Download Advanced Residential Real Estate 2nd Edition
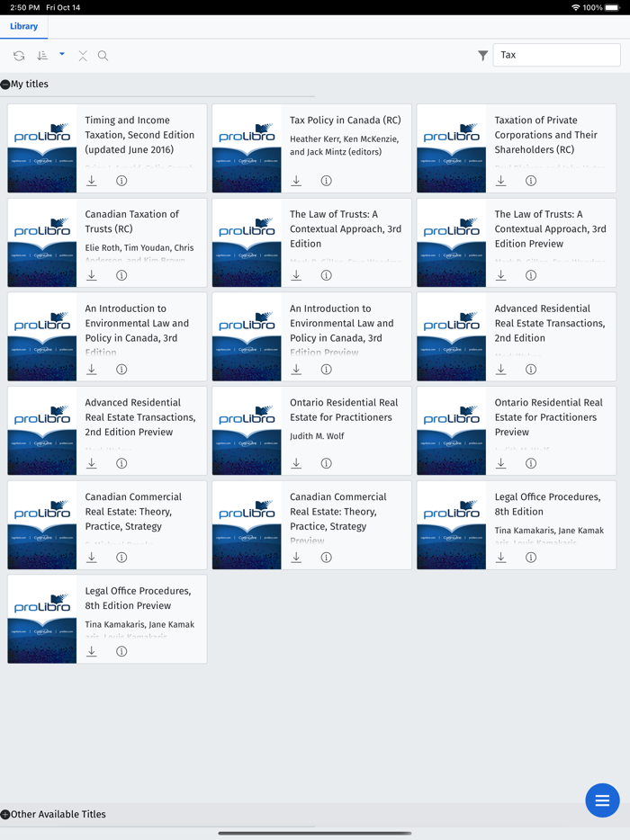Image resolution: width=630 pixels, height=840 pixels. (500, 369)
